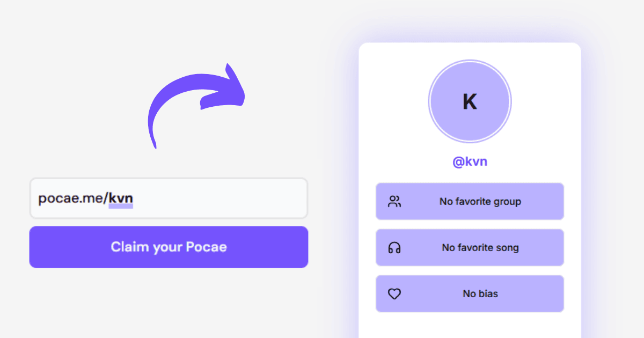The height and width of the screenshot is (338, 644).
Task: Open the @kvn username link
Action: point(470,161)
